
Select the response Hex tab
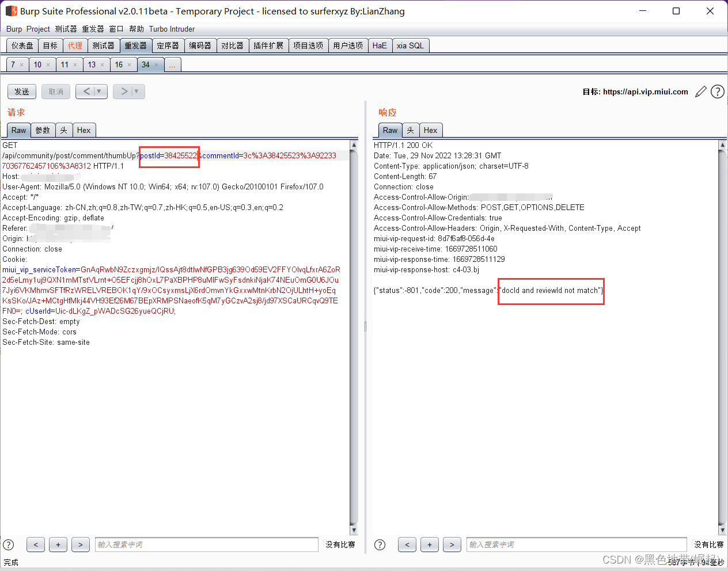431,130
